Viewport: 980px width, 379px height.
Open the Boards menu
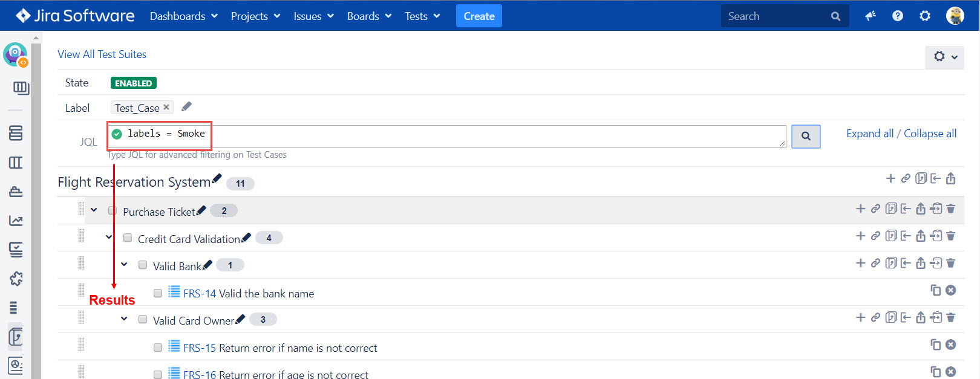click(x=369, y=16)
